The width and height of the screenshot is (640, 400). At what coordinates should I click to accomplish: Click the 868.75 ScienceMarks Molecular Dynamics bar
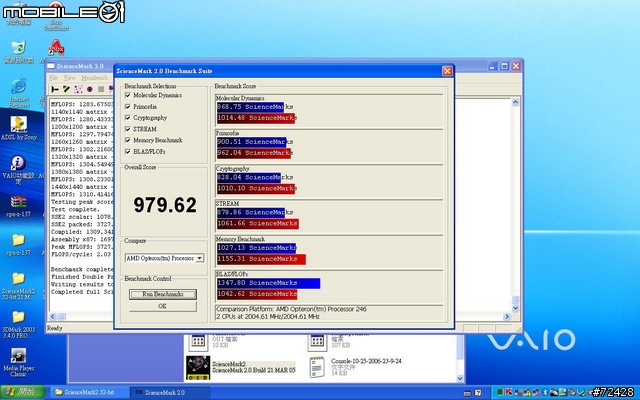(x=250, y=107)
